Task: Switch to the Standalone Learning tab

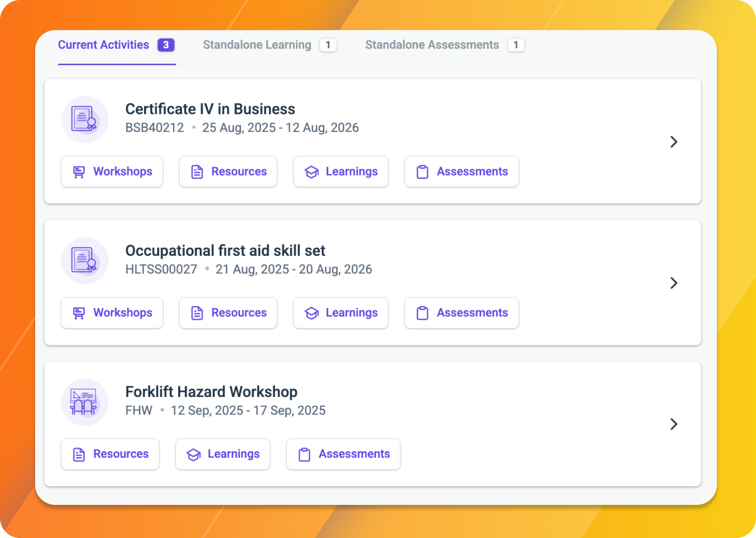Action: (x=257, y=45)
